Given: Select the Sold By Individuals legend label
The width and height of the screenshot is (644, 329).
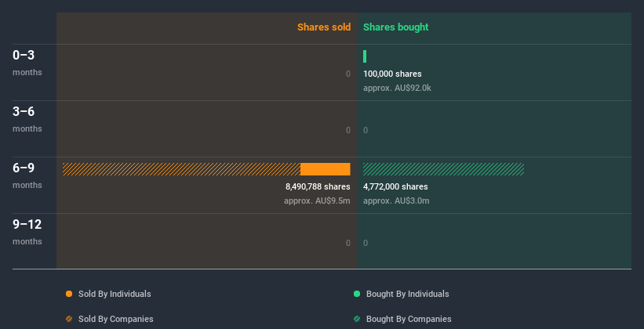Looking at the screenshot, I should coord(115,294).
